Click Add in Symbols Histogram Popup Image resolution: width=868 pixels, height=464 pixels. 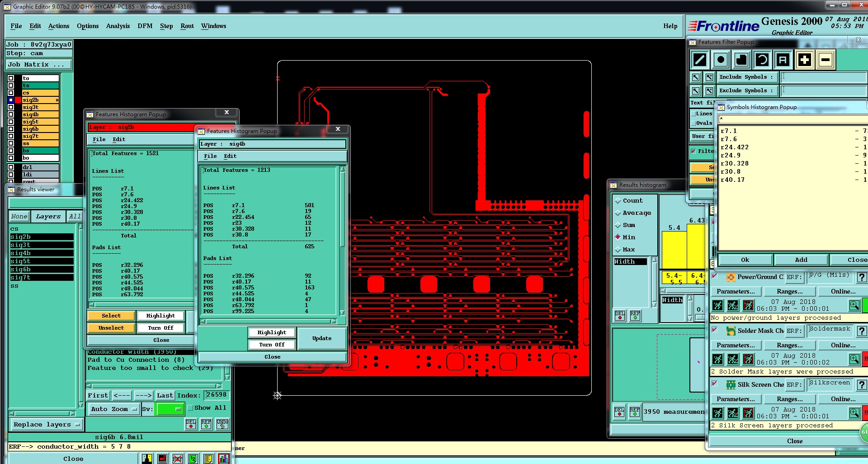801,260
